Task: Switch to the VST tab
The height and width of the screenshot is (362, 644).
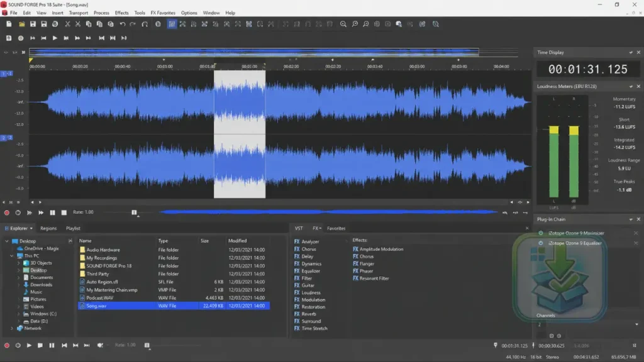Action: 299,229
